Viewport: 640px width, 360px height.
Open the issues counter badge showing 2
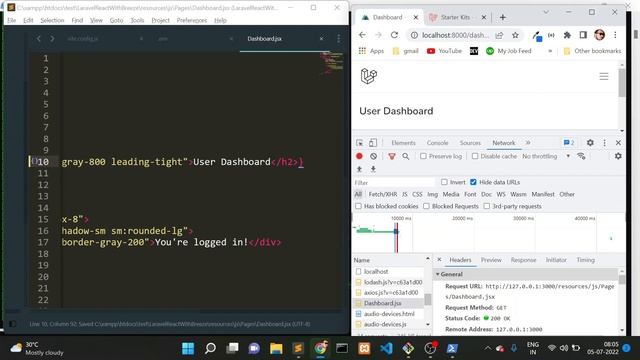click(569, 143)
